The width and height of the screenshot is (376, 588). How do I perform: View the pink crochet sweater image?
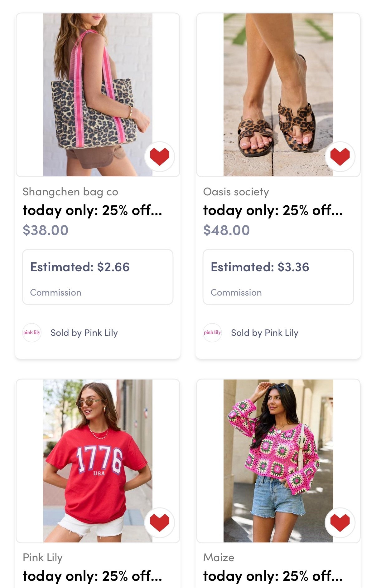pos(278,461)
